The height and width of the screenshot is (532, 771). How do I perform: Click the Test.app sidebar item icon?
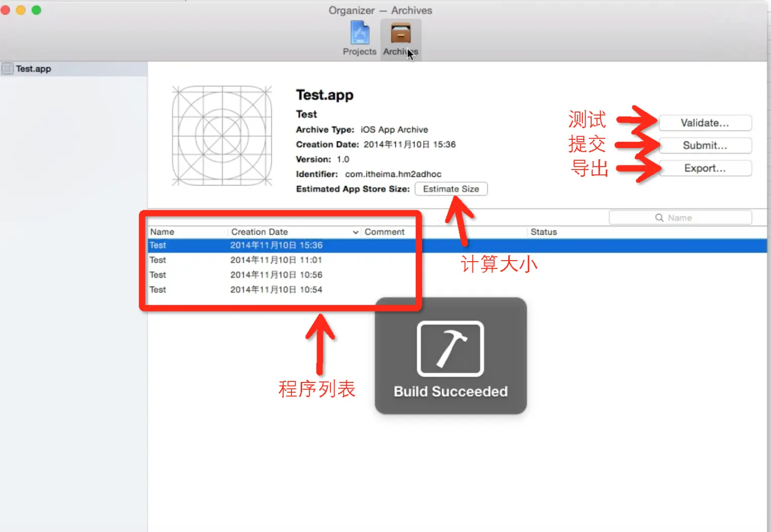point(7,69)
